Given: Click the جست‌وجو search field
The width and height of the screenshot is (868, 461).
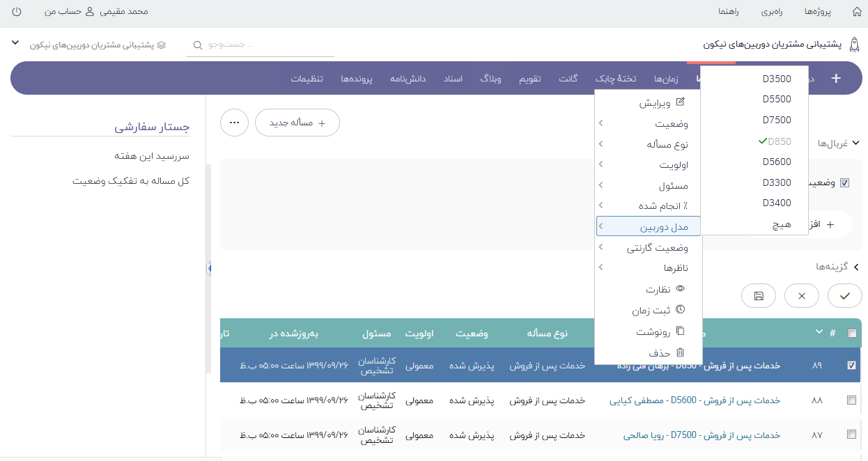Looking at the screenshot, I should pyautogui.click(x=265, y=45).
